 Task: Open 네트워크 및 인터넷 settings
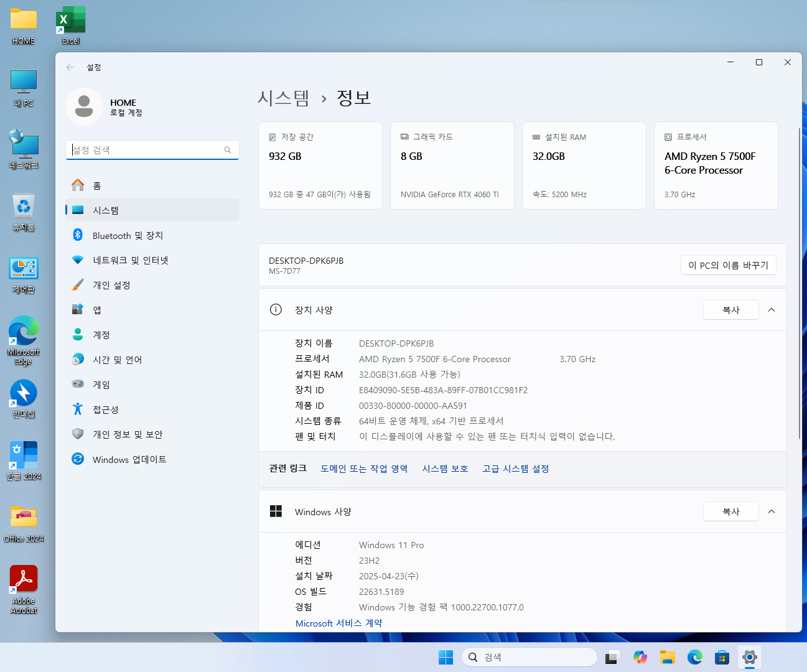click(152, 260)
